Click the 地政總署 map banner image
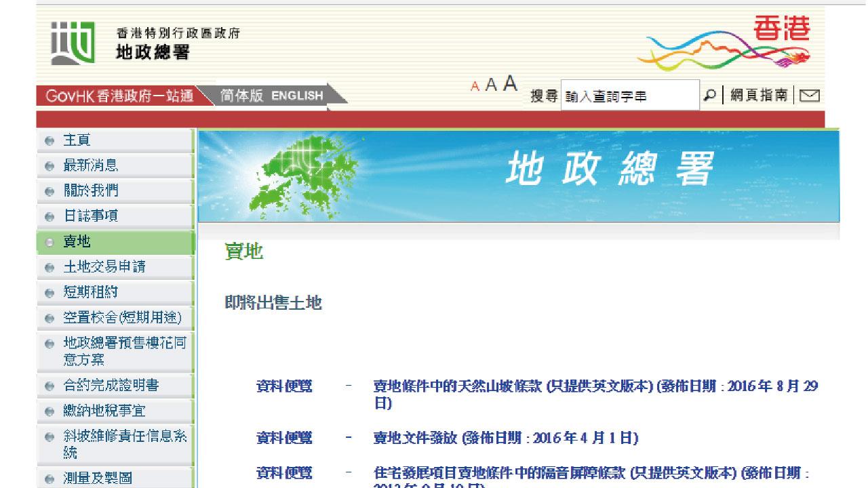The width and height of the screenshot is (868, 488). click(x=518, y=175)
